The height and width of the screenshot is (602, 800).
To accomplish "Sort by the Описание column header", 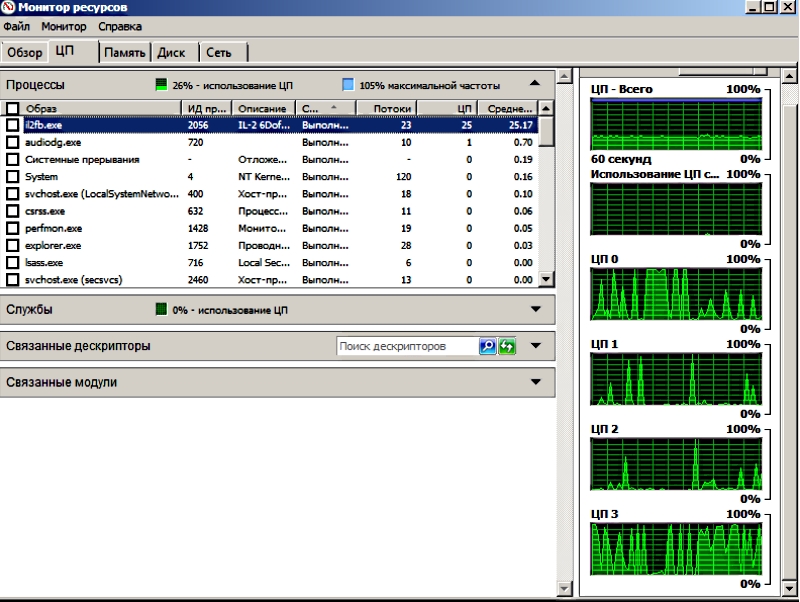I will pos(263,108).
